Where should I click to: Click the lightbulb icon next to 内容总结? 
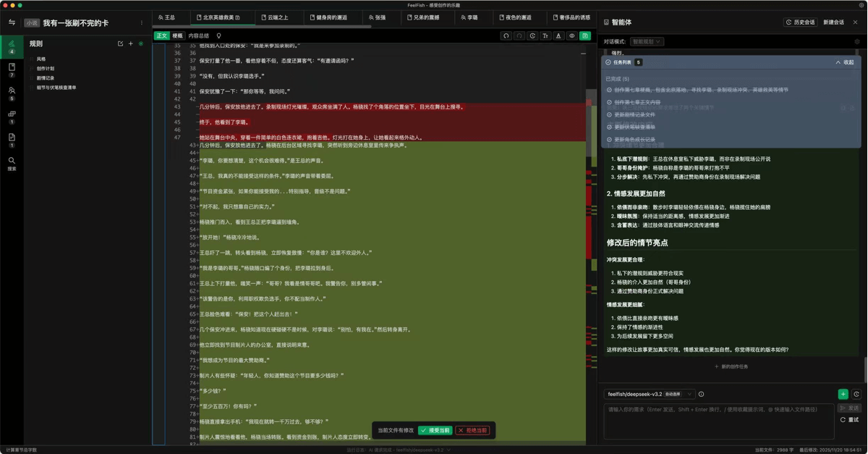click(x=219, y=35)
